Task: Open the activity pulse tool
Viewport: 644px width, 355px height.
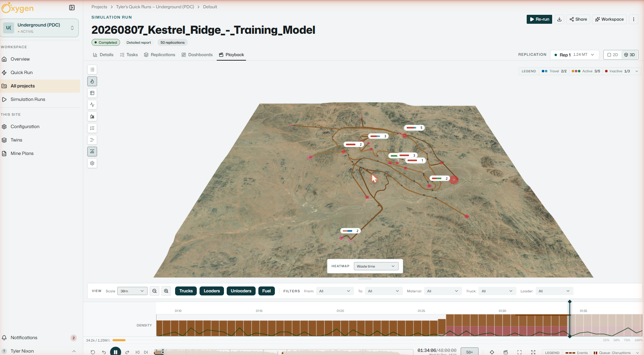Action: coord(92,105)
